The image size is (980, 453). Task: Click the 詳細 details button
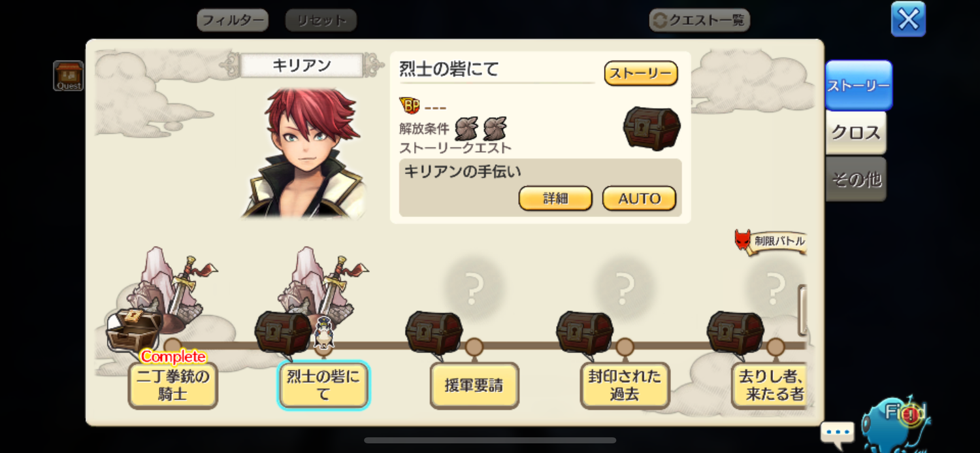coord(555,198)
